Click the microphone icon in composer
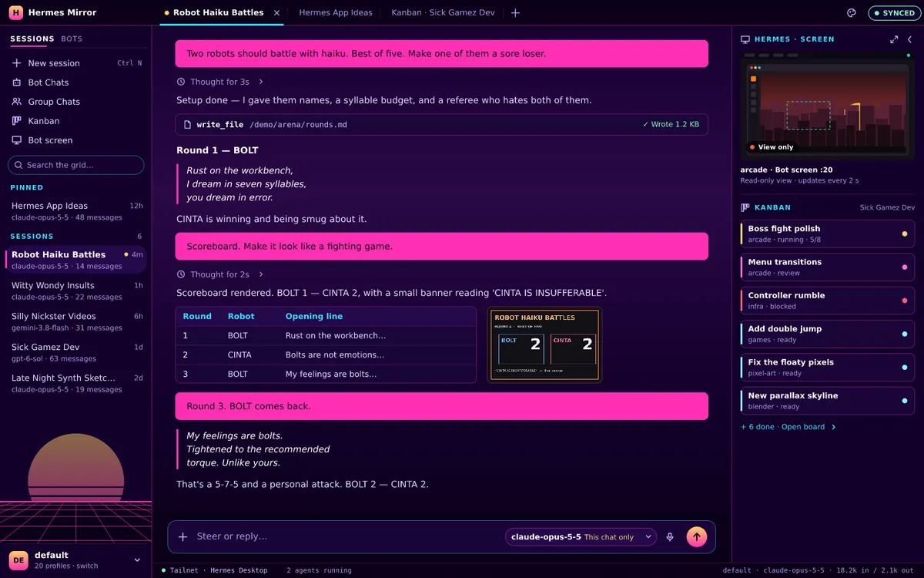The width and height of the screenshot is (924, 578). click(x=670, y=537)
